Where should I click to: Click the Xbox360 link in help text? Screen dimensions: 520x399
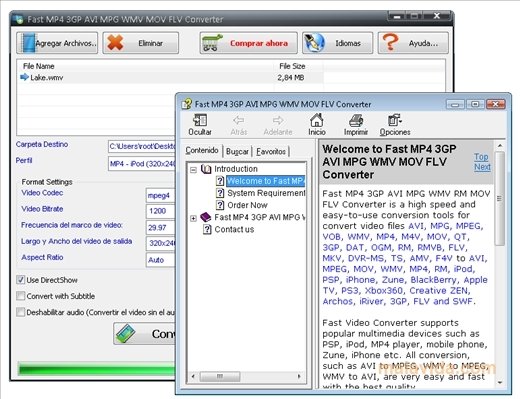coord(384,291)
